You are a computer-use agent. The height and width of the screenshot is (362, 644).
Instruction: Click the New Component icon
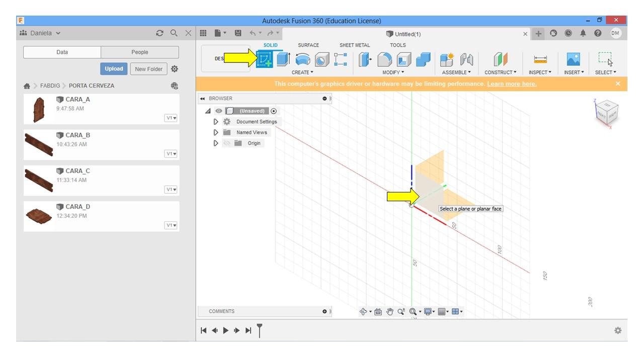pos(447,60)
